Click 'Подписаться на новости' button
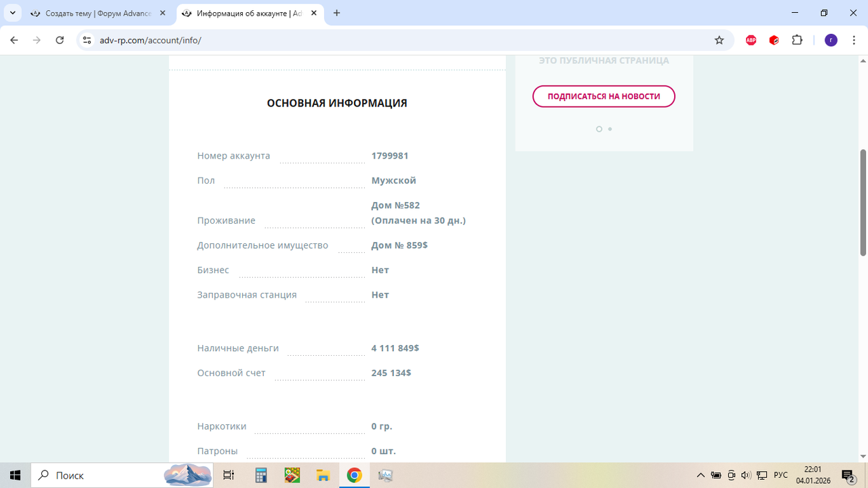Image resolution: width=868 pixels, height=488 pixels. (x=604, y=96)
